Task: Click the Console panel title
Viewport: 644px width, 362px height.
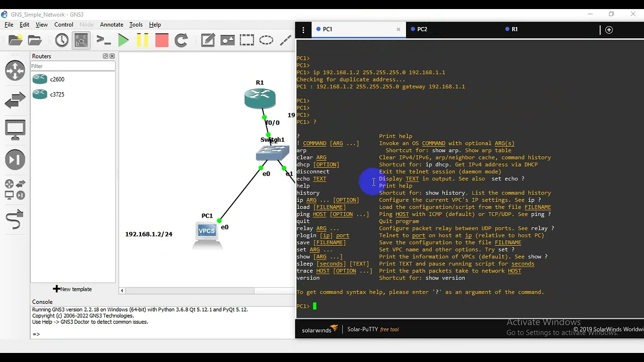Action: click(42, 302)
